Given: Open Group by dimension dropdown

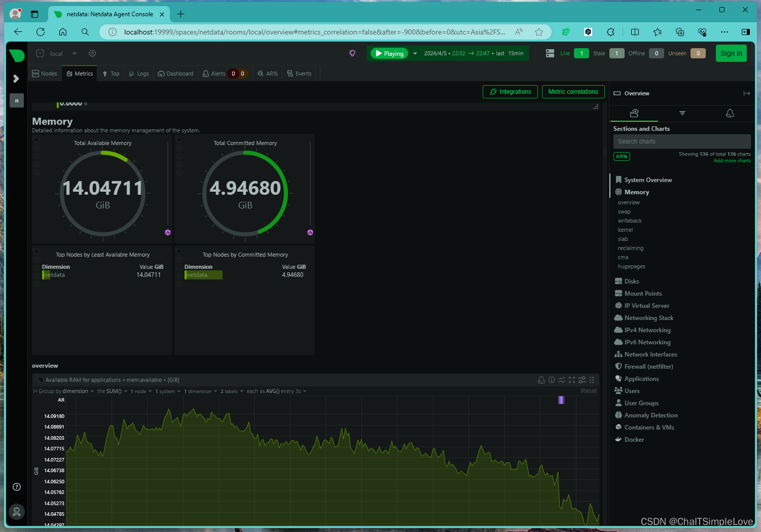Looking at the screenshot, I should 66,391.
